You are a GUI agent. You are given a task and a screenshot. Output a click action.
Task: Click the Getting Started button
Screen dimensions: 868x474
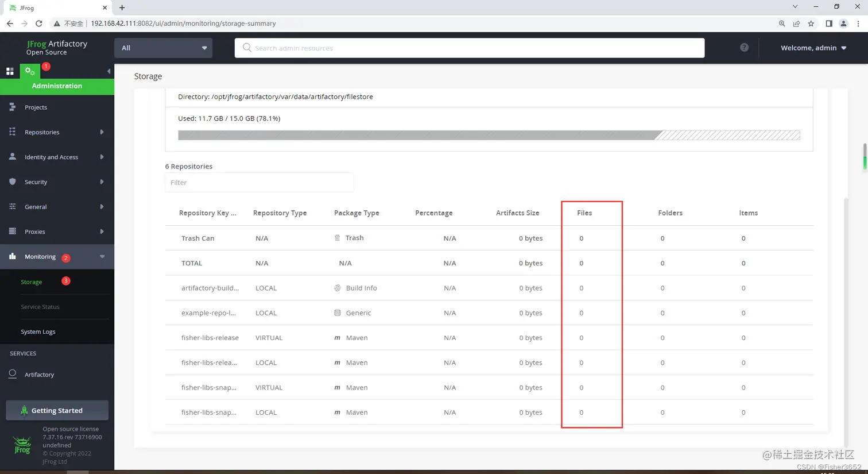tap(57, 410)
